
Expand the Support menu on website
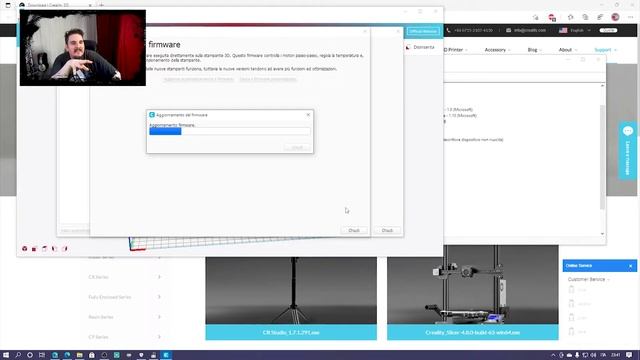[605, 50]
